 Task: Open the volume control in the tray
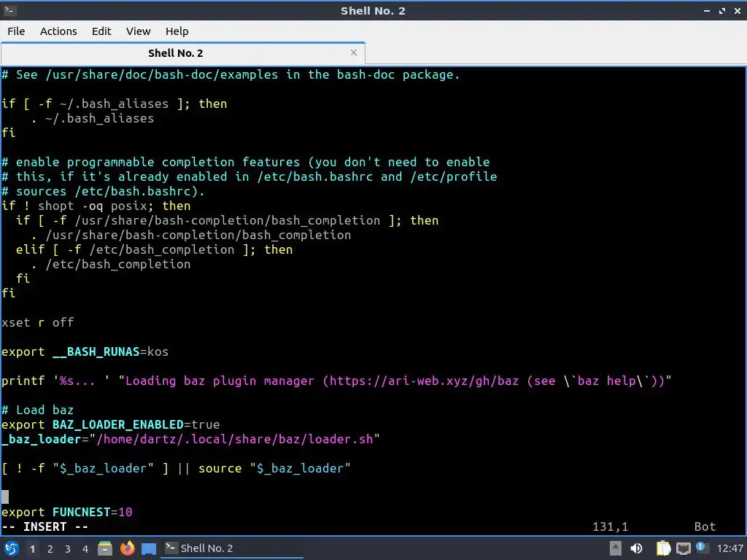click(636, 548)
